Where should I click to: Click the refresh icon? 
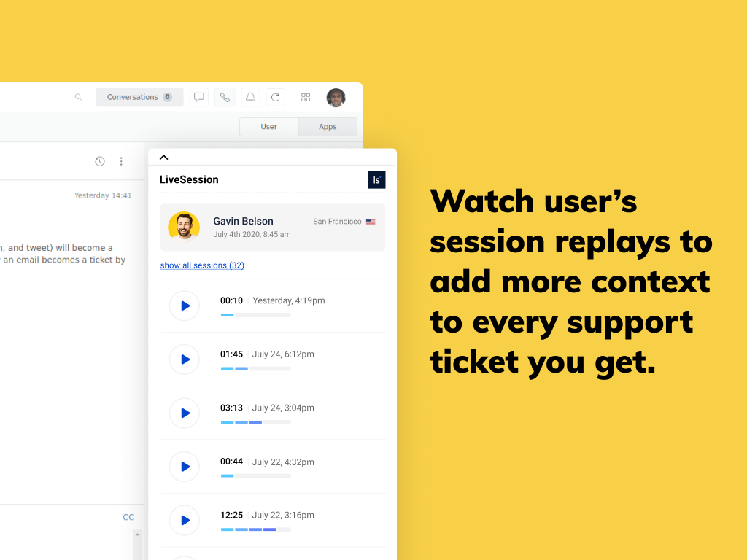(x=275, y=97)
